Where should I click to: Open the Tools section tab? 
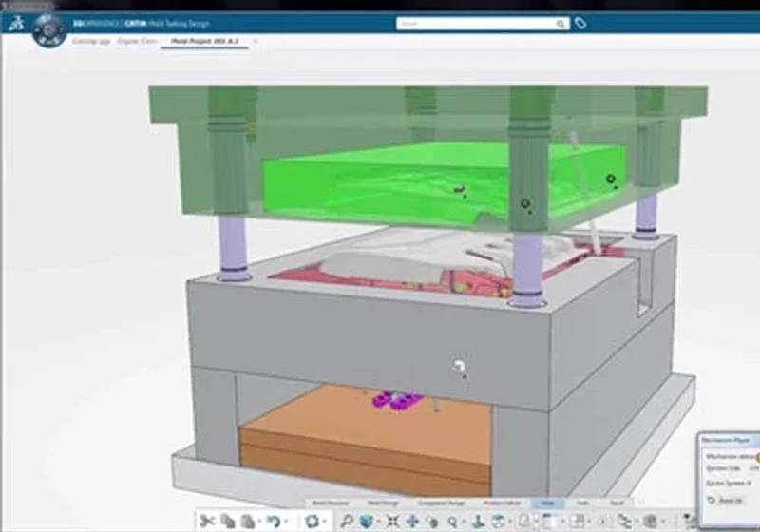(x=582, y=503)
